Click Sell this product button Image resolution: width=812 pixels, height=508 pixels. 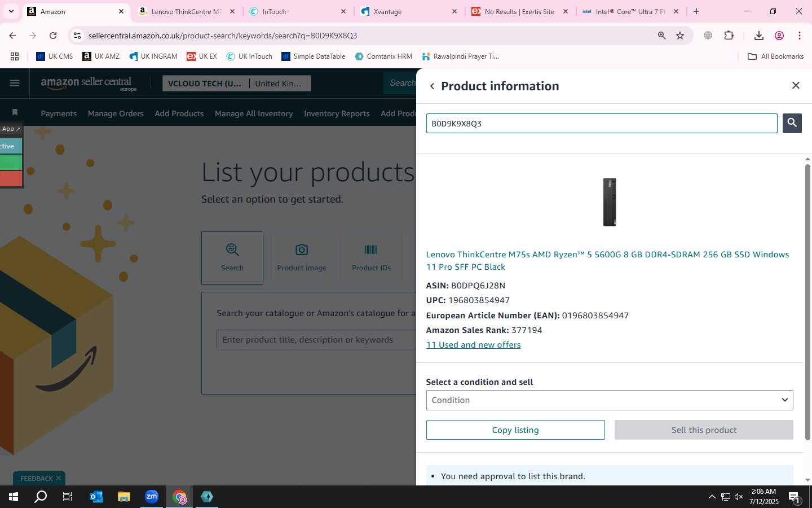click(x=704, y=430)
